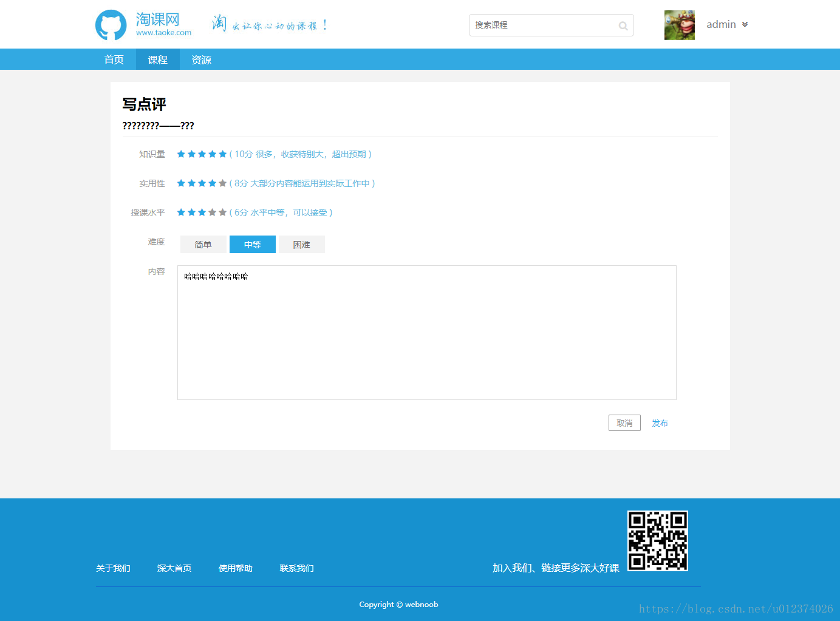Select first star in 授课水平 rating

tap(181, 212)
